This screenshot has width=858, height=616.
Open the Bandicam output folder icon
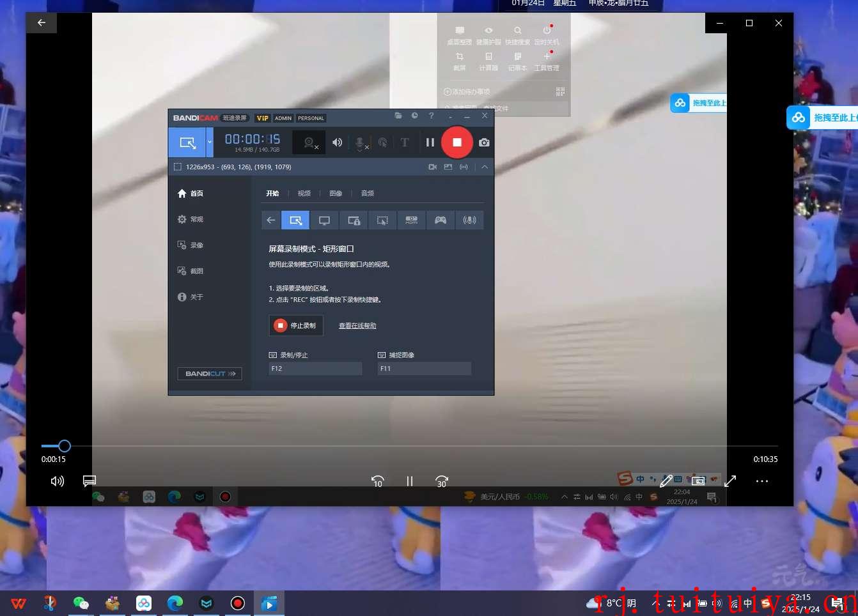(x=398, y=116)
